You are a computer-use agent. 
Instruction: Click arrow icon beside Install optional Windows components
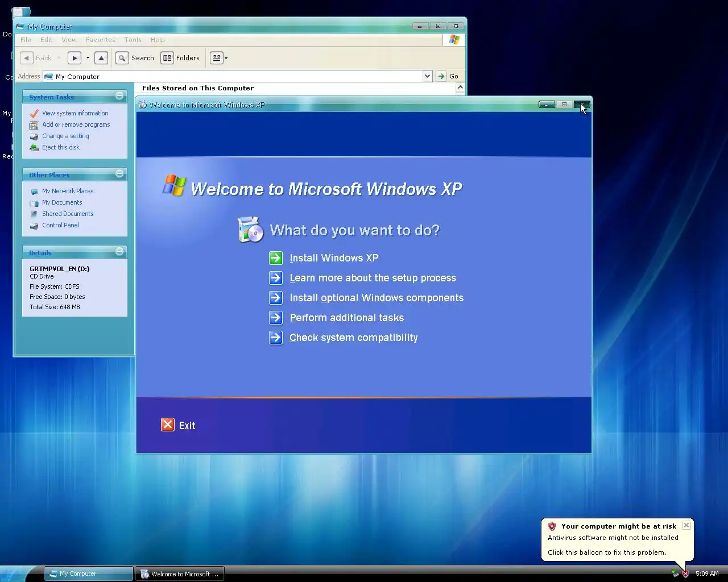pos(276,298)
